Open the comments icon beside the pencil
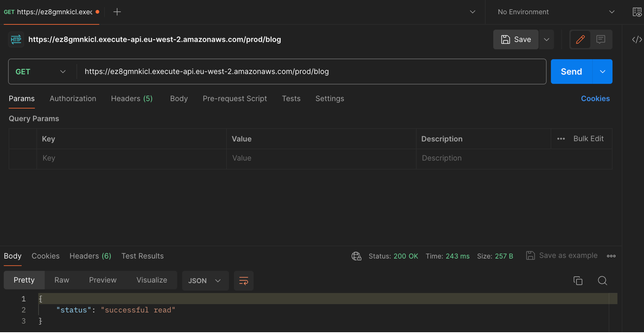Image resolution: width=644 pixels, height=334 pixels. (601, 40)
